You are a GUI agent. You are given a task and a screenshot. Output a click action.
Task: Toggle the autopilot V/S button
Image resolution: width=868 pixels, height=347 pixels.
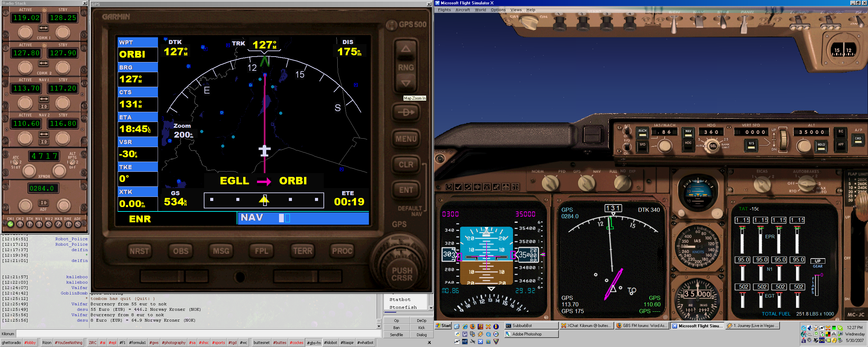[x=751, y=145]
